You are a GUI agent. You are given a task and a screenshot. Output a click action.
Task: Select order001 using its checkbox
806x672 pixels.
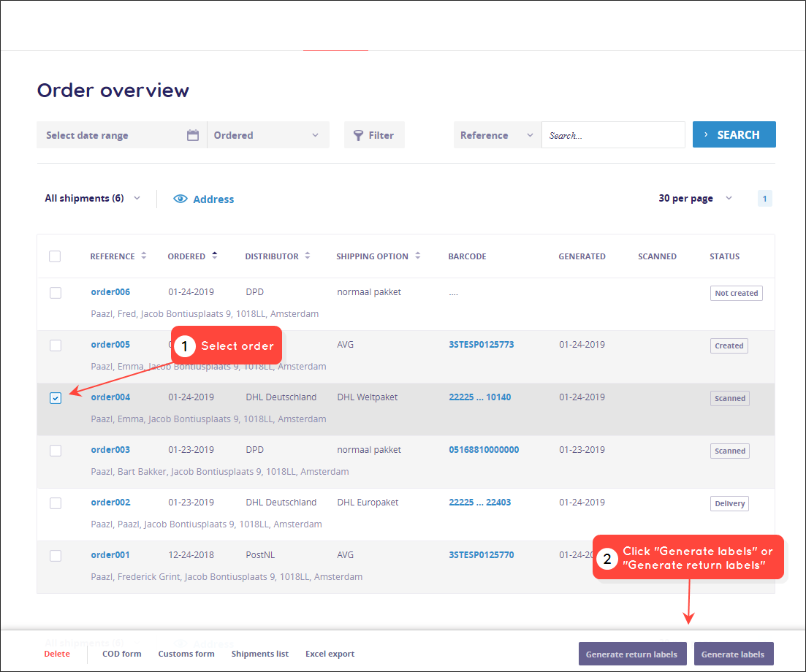click(56, 556)
